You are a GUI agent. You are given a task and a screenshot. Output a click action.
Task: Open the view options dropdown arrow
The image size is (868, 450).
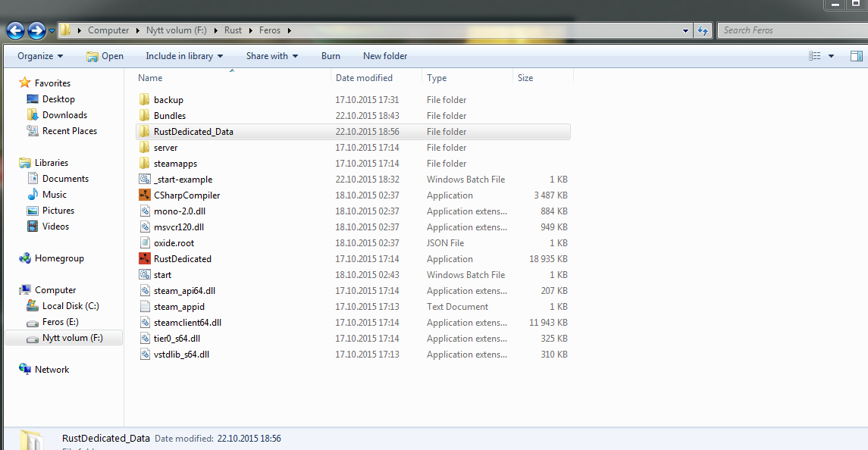tap(831, 56)
